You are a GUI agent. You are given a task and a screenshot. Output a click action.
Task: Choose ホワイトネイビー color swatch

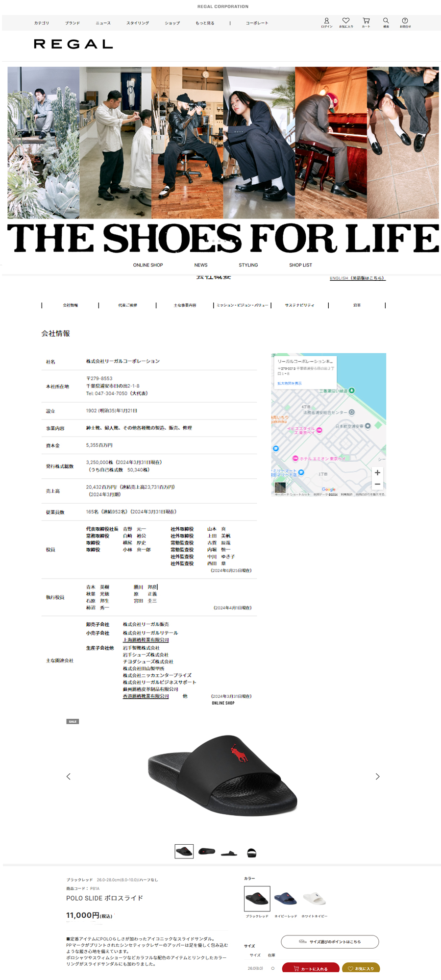pos(314,899)
